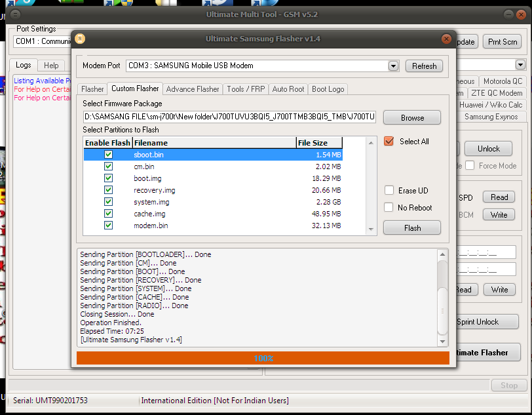Open the Boot Logo tab
Viewport: 532px width, 415px height.
(328, 89)
